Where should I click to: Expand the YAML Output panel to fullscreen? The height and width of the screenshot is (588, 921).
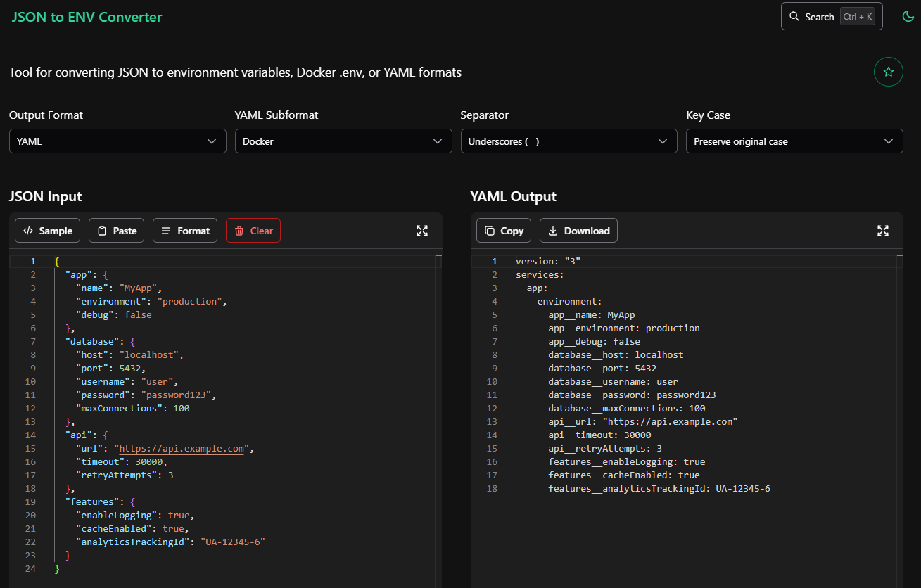point(883,230)
